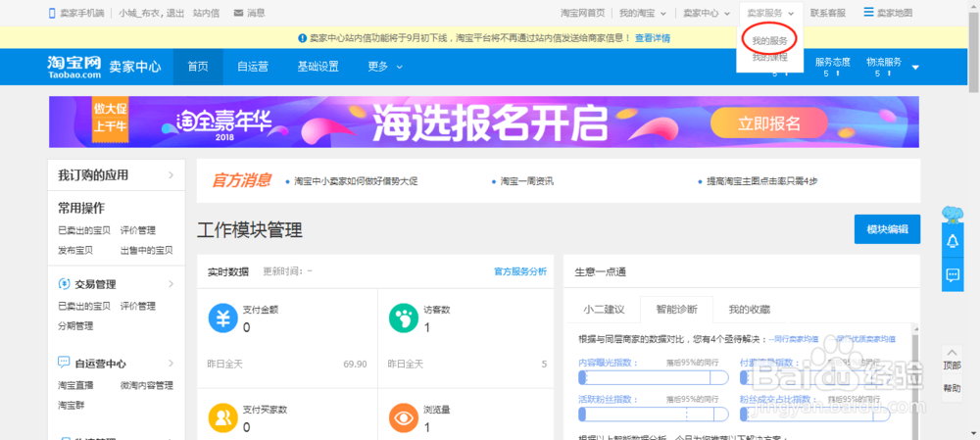Image resolution: width=980 pixels, height=440 pixels.
Task: Click 退出 to log out
Action: pyautogui.click(x=175, y=13)
